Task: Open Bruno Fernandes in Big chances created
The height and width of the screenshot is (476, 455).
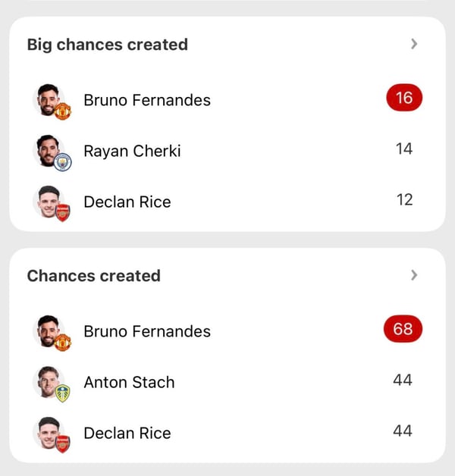Action: point(147,100)
